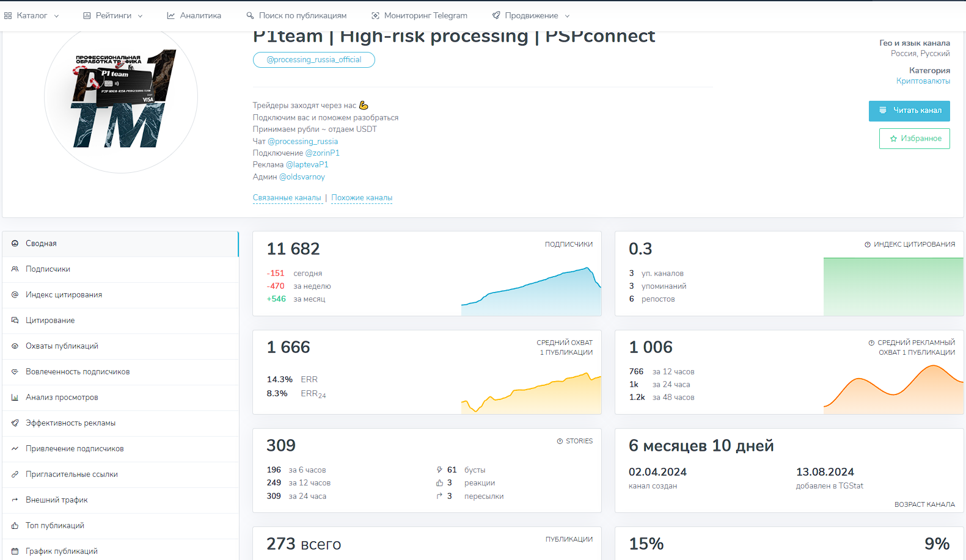The image size is (966, 560).
Task: Click the STORIES info icon
Action: point(560,441)
